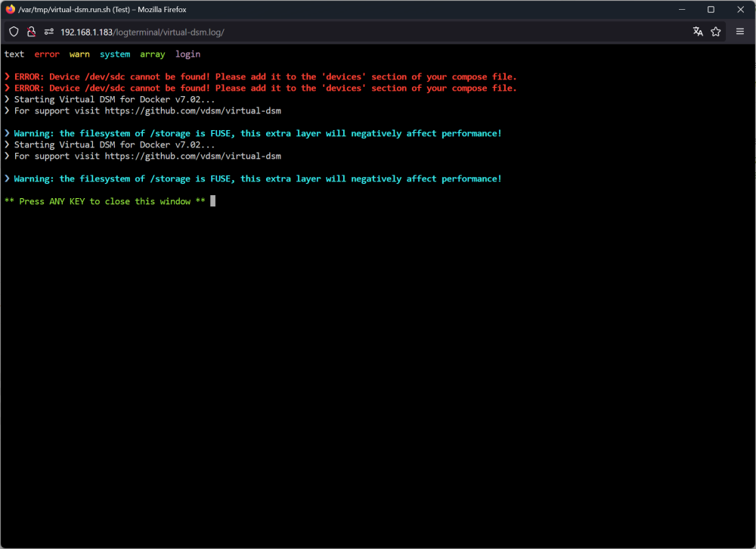Select the red 'error' legend label
The width and height of the screenshot is (756, 549).
pos(47,54)
